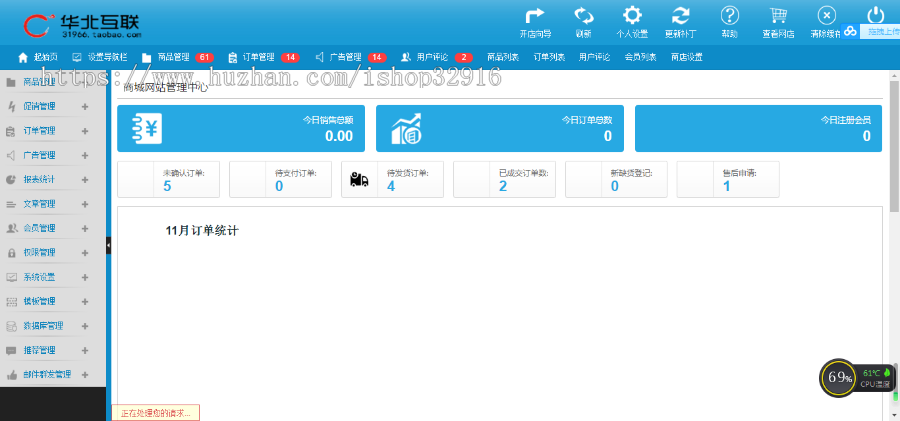Click the lock icon for 权限管理
This screenshot has width=900, height=421.
point(10,253)
